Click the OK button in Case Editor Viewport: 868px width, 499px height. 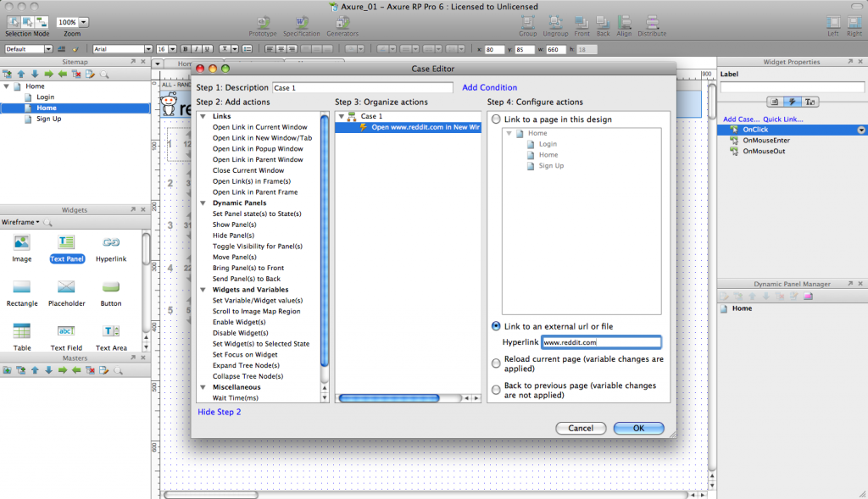pos(638,428)
